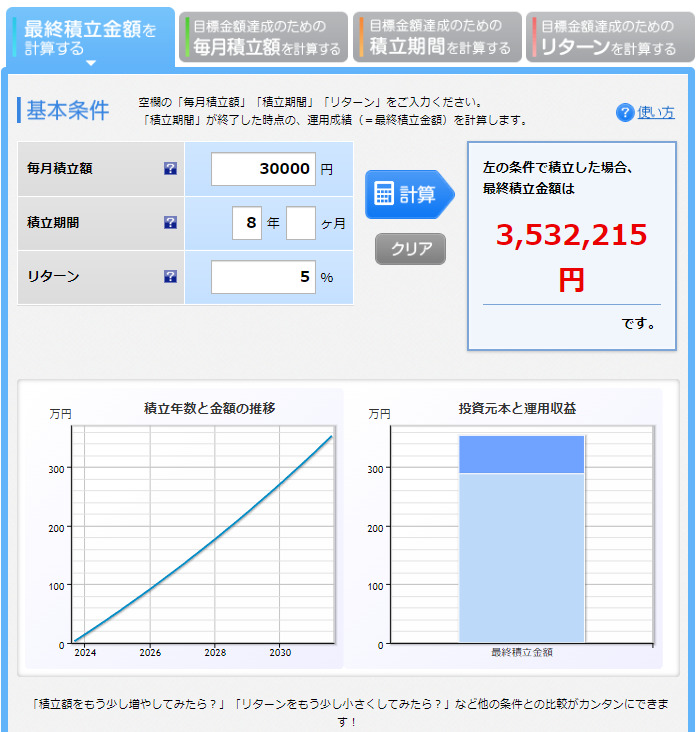Click the 2026 axis label on line chart
Image resolution: width=698 pixels, height=732 pixels.
[x=150, y=653]
